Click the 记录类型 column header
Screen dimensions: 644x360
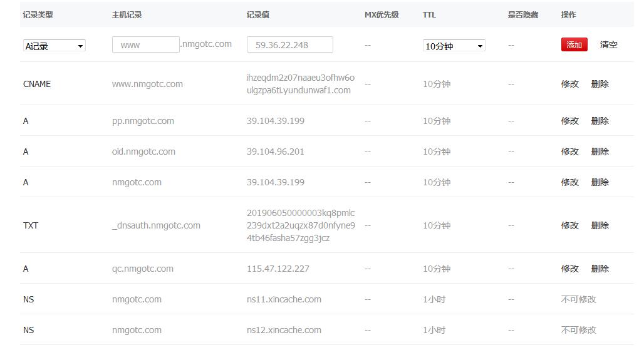(x=38, y=14)
